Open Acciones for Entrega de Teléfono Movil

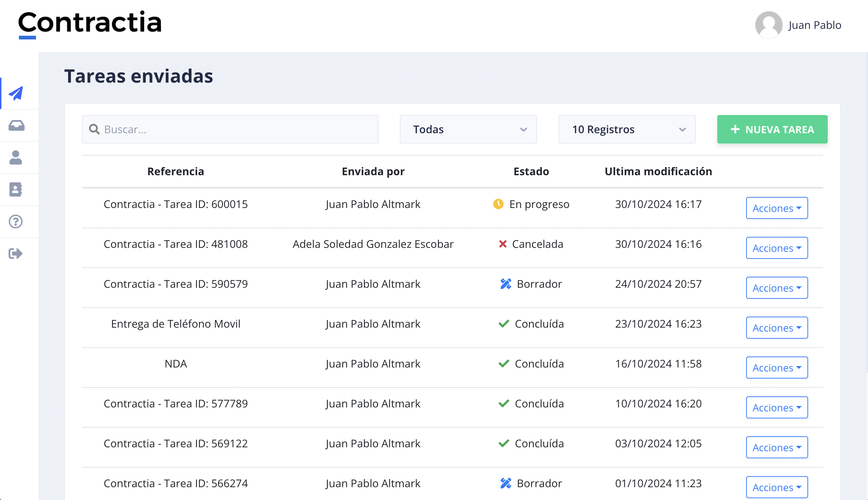tap(776, 328)
